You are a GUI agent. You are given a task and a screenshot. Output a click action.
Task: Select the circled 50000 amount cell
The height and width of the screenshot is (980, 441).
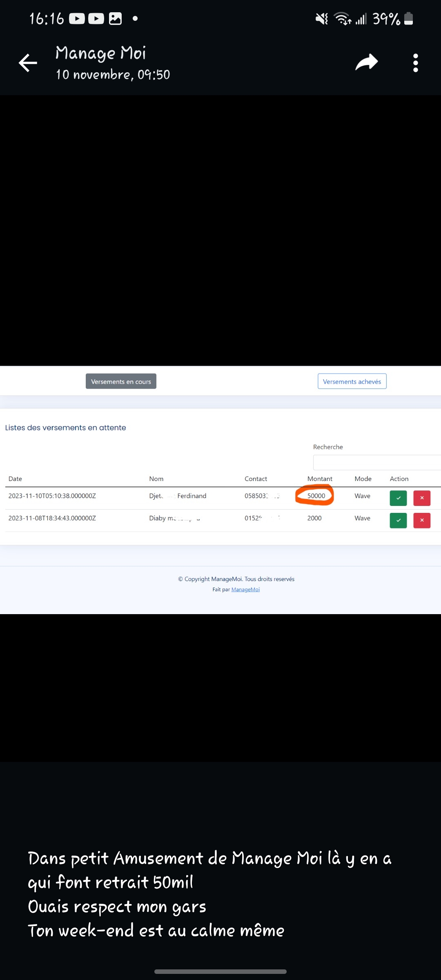point(316,496)
